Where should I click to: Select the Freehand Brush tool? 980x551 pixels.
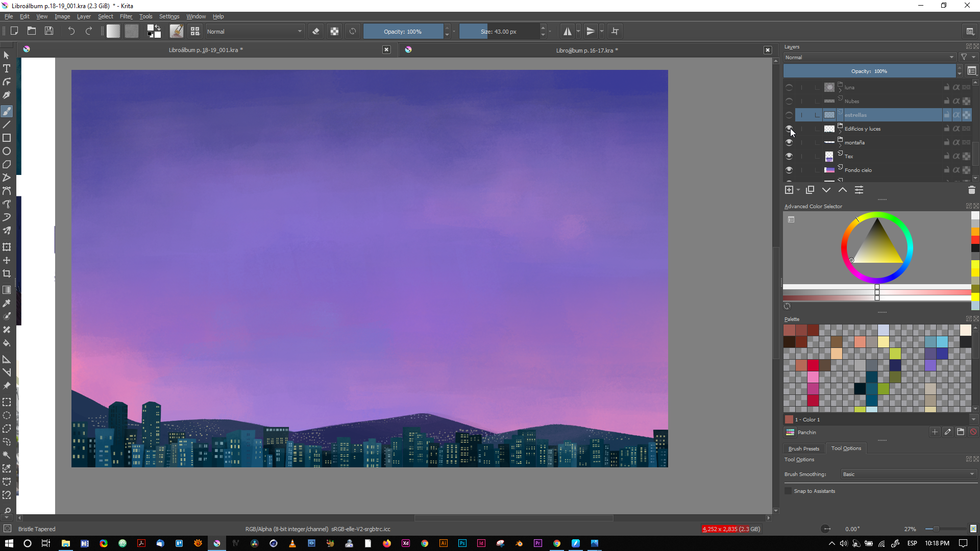click(x=7, y=111)
